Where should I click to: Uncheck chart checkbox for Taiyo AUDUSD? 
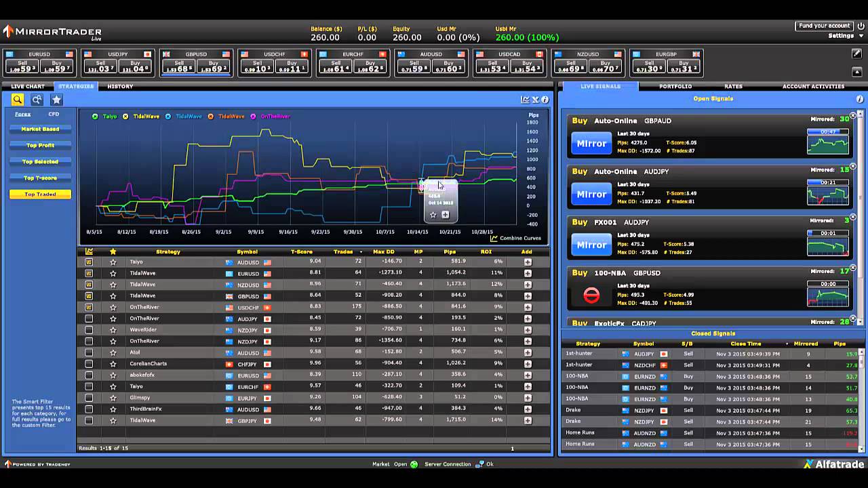[x=89, y=262]
